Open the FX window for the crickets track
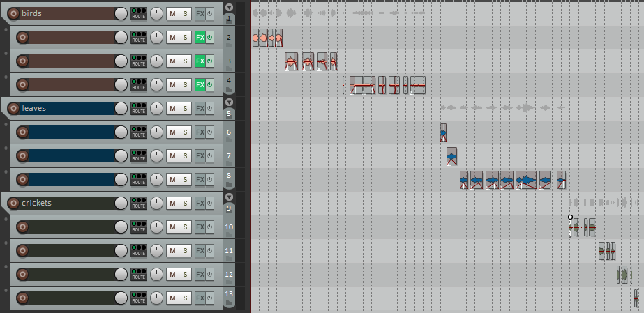The height and width of the screenshot is (313, 644). (200, 204)
